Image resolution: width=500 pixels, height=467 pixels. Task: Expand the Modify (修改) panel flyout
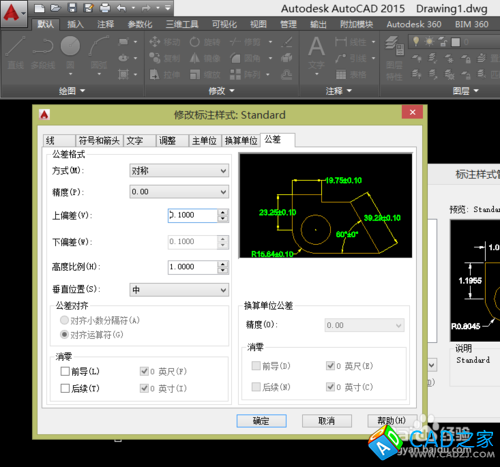click(221, 91)
